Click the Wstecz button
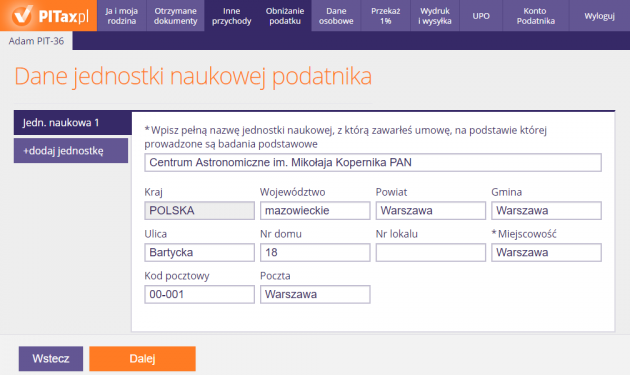 click(51, 359)
